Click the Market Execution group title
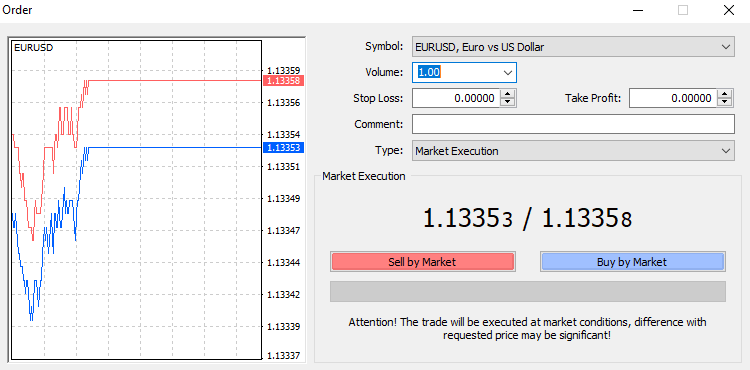The image size is (750, 370). 364,176
